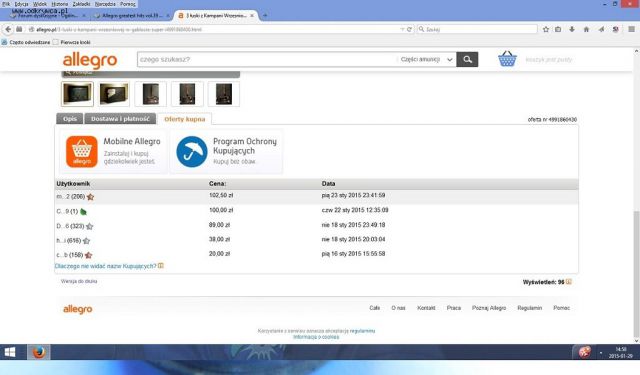Click the help icon after 'Dlaczego nie widać nazw Kupujących?'

161,266
